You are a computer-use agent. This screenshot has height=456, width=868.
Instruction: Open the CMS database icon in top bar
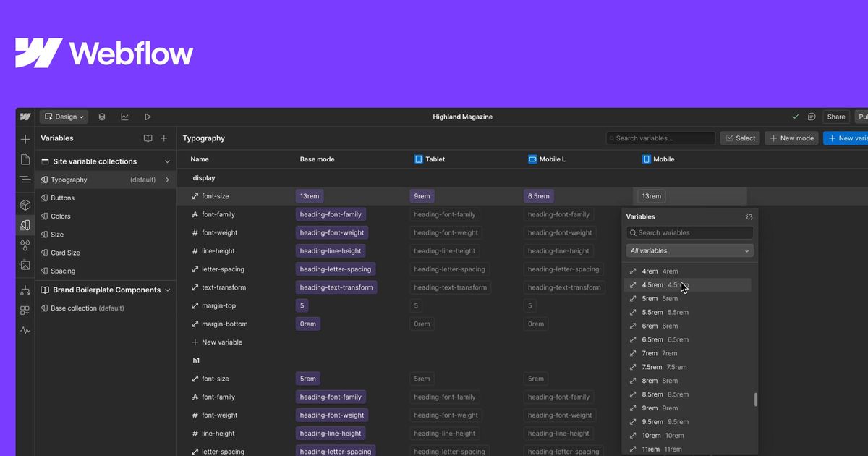[101, 117]
